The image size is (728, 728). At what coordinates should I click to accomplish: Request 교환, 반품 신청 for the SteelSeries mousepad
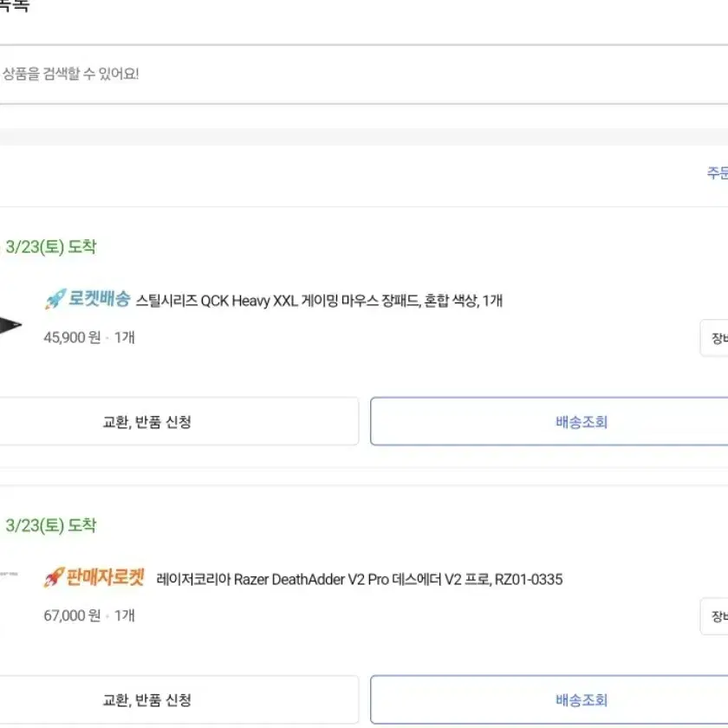pos(179,421)
